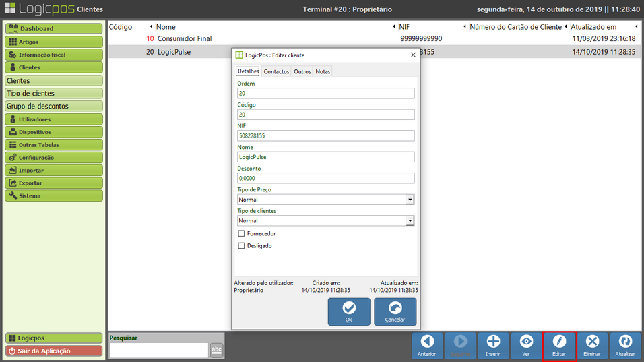Toggle the Desligado checkbox
This screenshot has width=644, height=362.
[x=241, y=246]
